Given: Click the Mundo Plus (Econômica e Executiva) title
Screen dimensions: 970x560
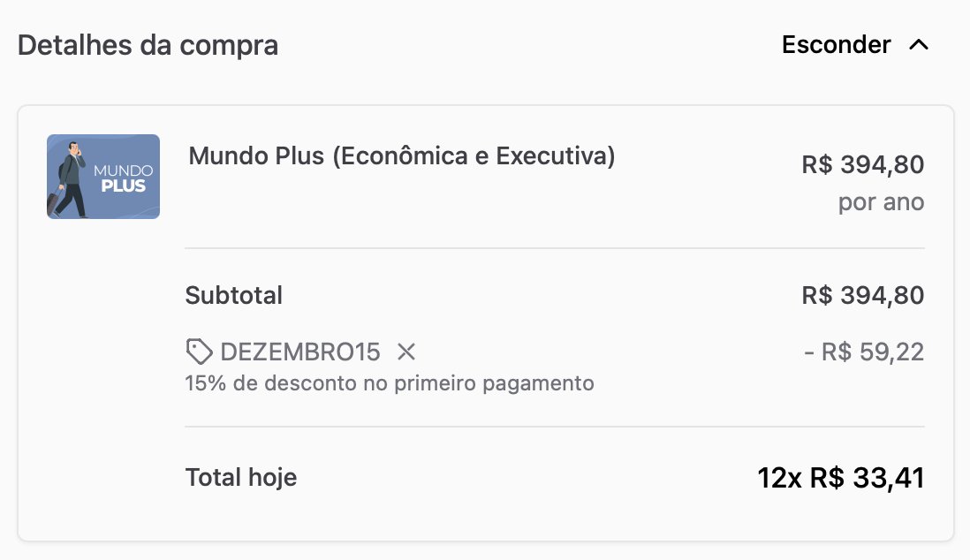Looking at the screenshot, I should click(x=401, y=156).
